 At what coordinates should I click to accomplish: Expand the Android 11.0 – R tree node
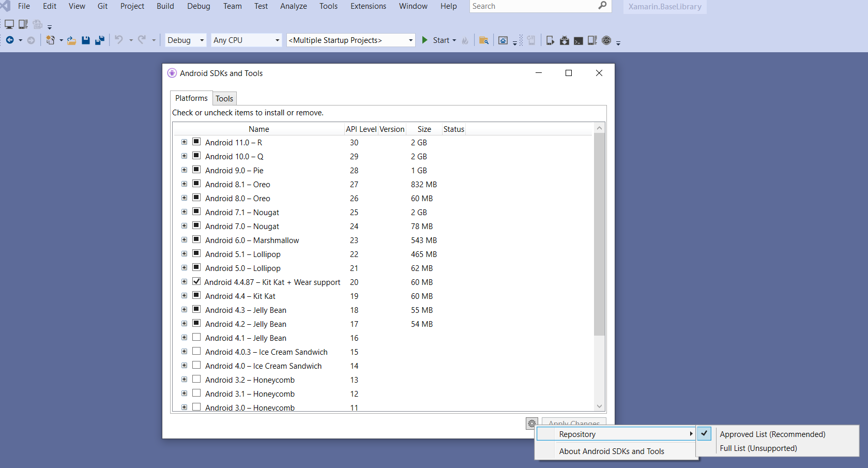coord(184,142)
